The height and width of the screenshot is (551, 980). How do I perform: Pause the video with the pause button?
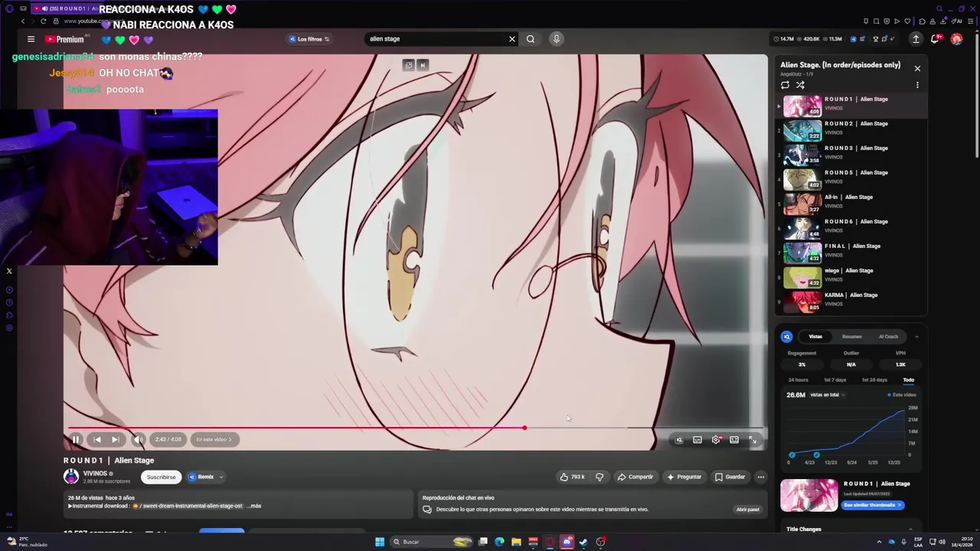pos(75,439)
